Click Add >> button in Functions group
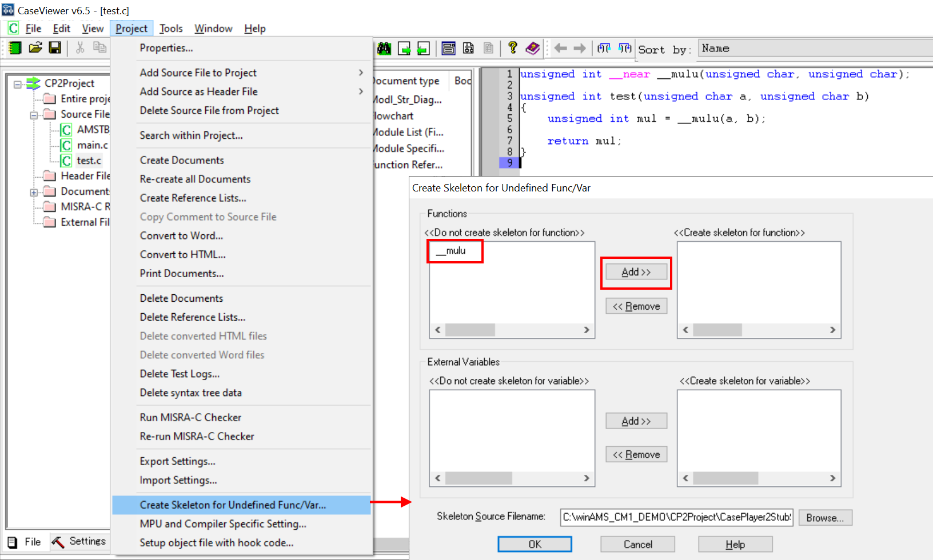Image resolution: width=933 pixels, height=560 pixels. 636,272
